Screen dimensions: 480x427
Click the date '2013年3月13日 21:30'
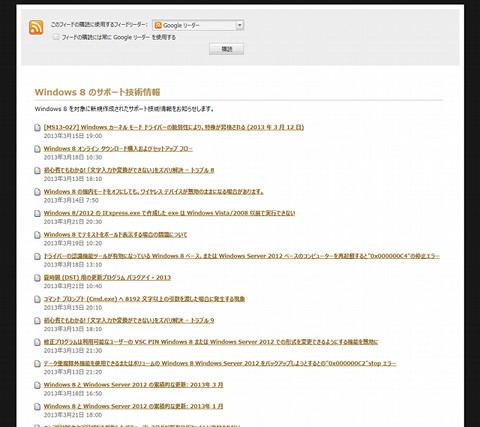[73, 351]
